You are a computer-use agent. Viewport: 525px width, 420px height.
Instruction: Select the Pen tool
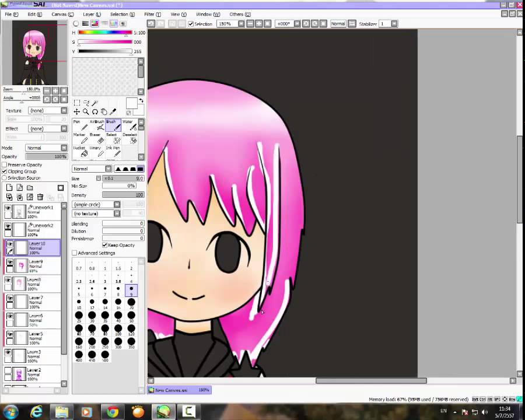point(80,125)
